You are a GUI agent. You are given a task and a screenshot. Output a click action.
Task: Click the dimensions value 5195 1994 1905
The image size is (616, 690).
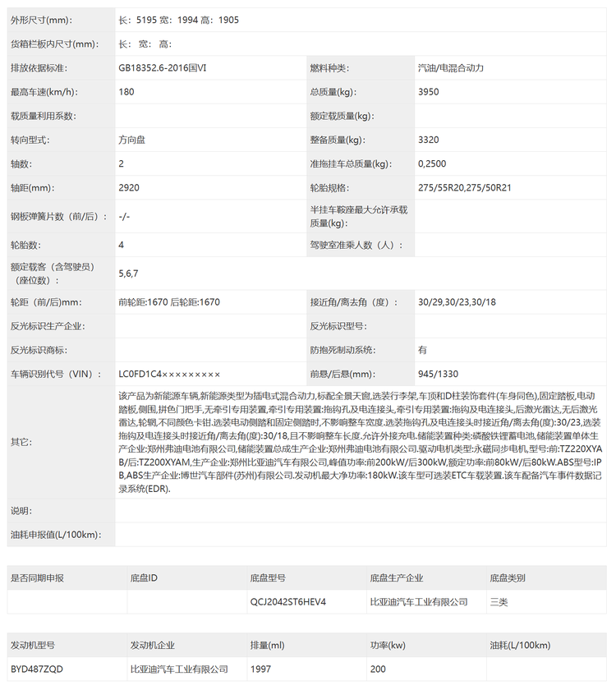(178, 20)
